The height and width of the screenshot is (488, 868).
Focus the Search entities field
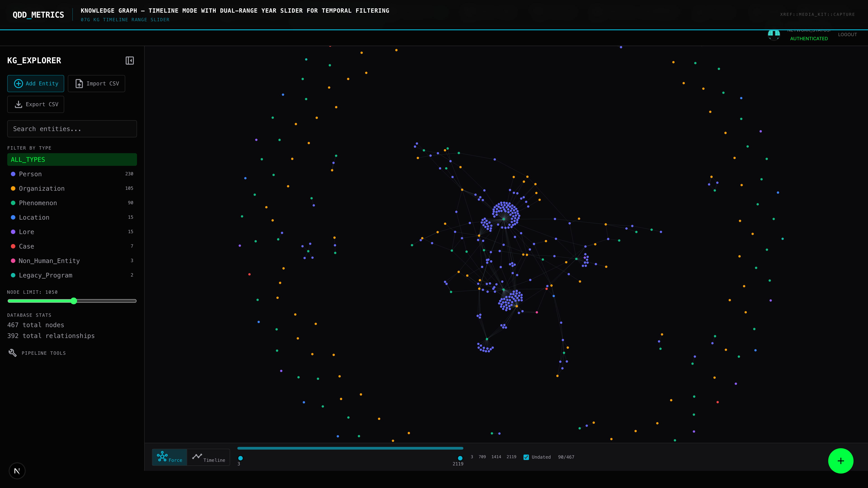[72, 129]
